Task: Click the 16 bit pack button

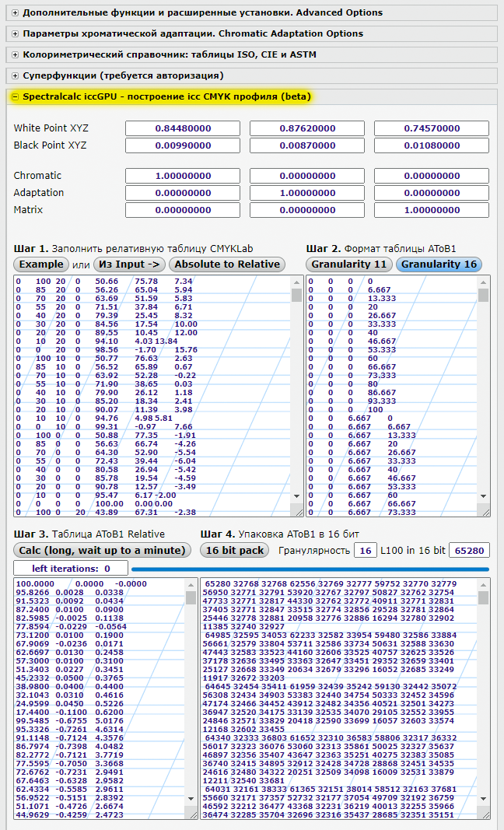Action: click(x=235, y=550)
